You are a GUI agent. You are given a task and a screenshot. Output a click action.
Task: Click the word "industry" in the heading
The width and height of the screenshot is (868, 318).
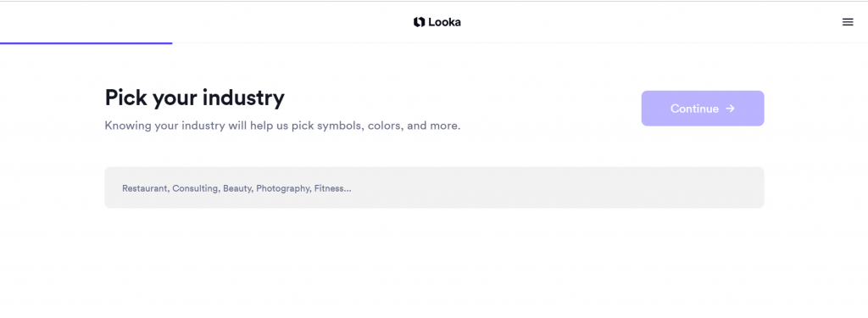243,98
